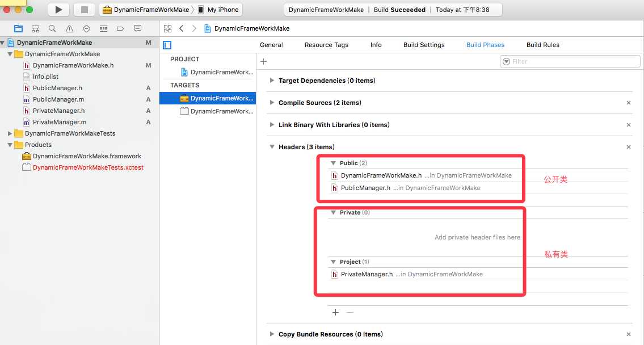Expand Link Binary With Libraries section

(x=272, y=125)
